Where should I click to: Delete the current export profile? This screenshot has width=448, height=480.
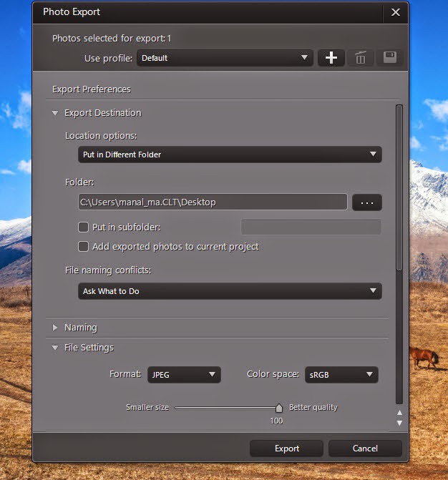pyautogui.click(x=361, y=58)
